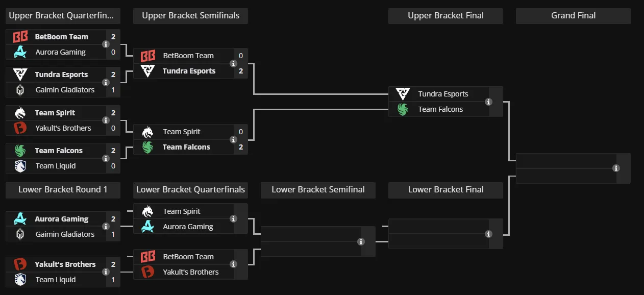Click the info icon on the Lower Bracket Final match

(488, 234)
